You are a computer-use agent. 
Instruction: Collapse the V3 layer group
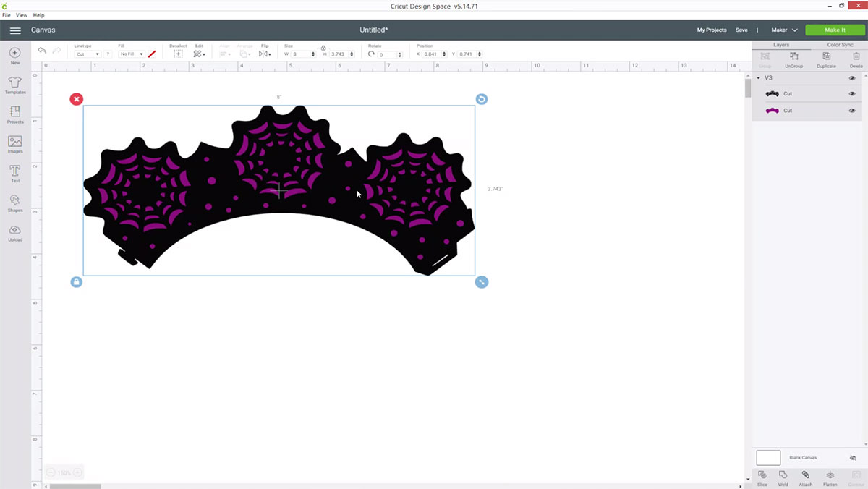tap(758, 77)
